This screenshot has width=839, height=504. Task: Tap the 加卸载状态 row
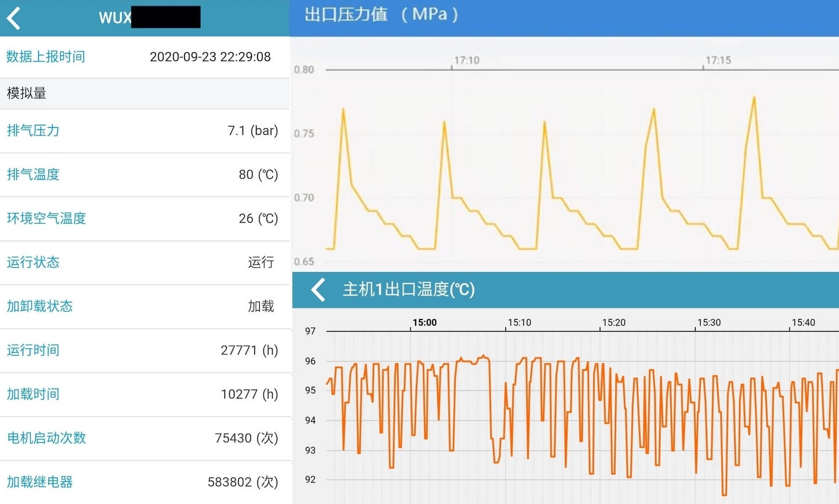pos(144,307)
